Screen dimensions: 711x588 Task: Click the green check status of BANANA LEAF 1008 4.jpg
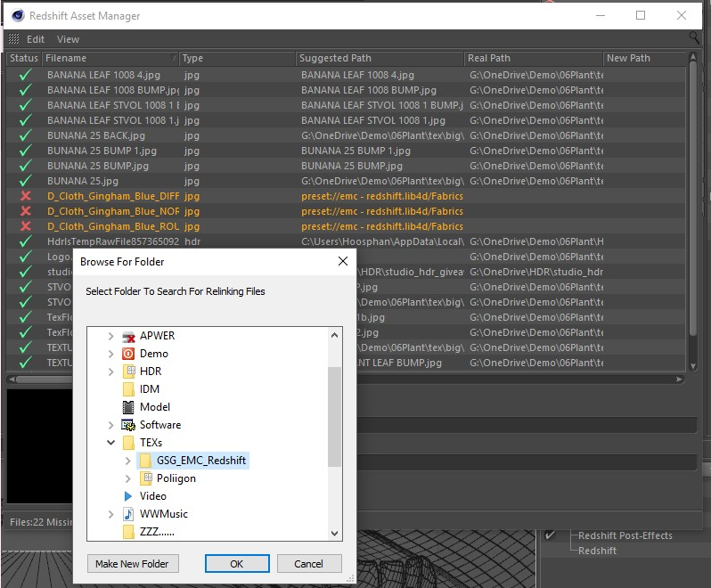[25, 75]
